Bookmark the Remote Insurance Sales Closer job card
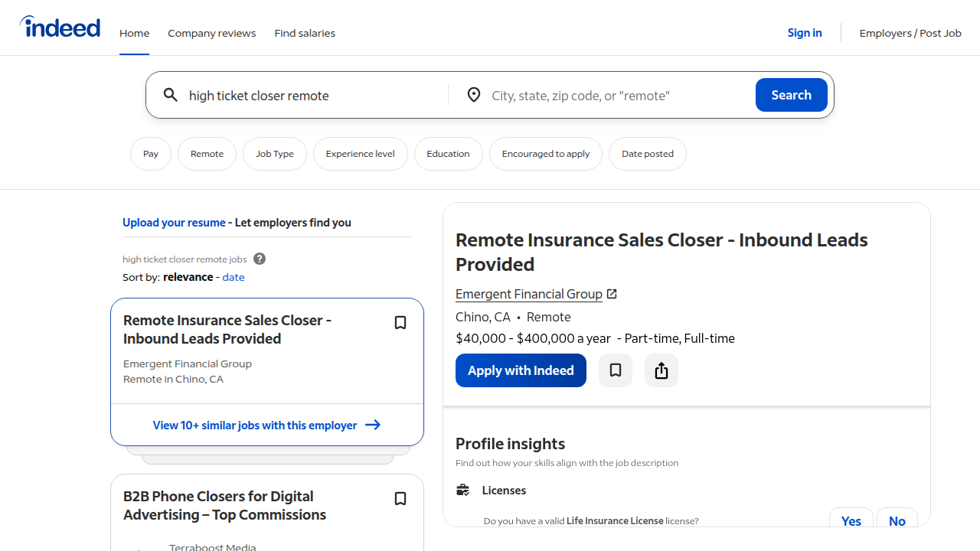Screen dimensions: 980x551 pos(400,323)
